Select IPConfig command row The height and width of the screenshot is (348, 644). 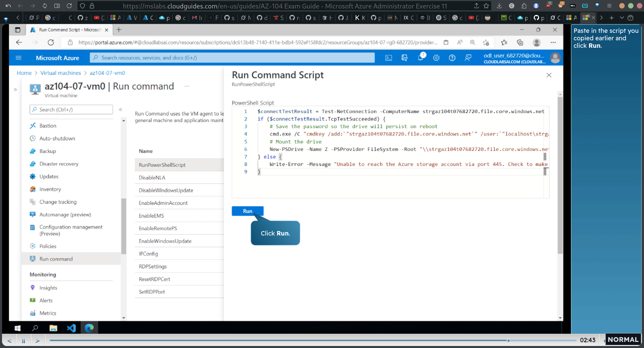[x=179, y=254]
